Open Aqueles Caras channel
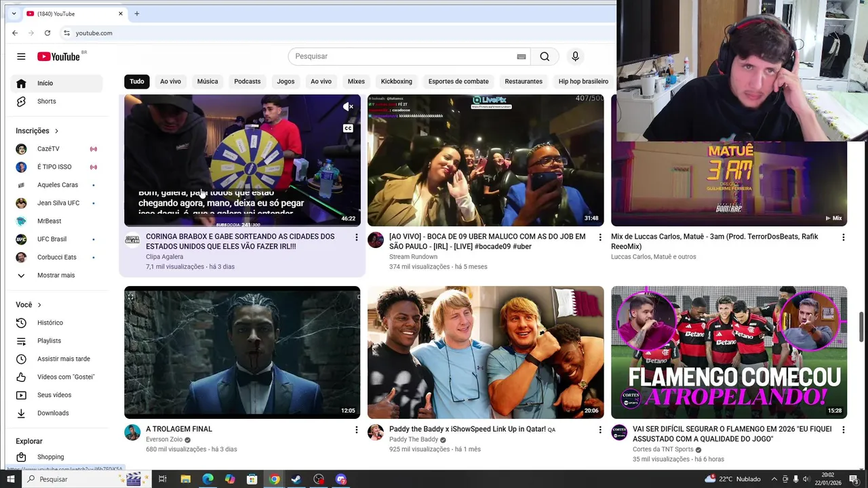Image resolution: width=868 pixels, height=488 pixels. [57, 185]
